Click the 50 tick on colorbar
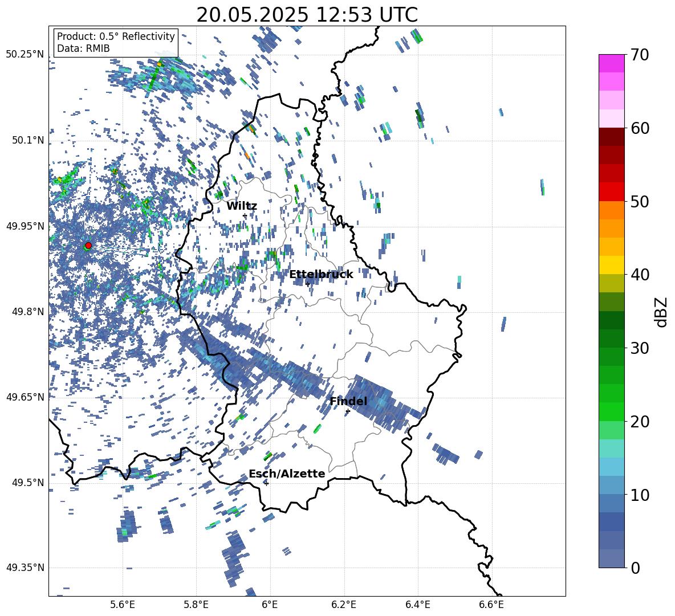This screenshot has height=616, width=675. 639,201
